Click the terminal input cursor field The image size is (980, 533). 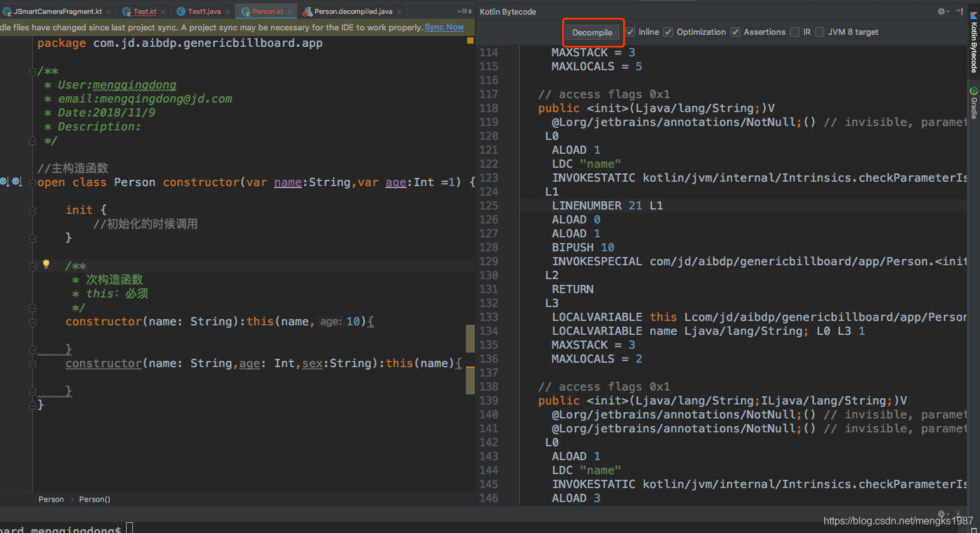click(x=129, y=527)
